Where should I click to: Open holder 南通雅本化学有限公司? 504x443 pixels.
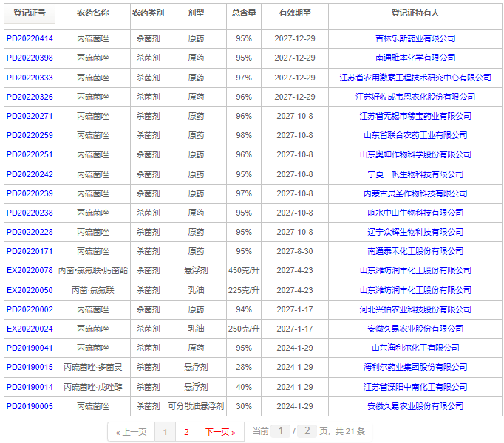point(415,58)
